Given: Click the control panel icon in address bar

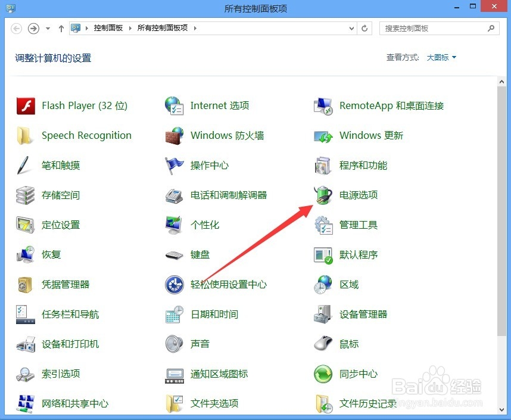Looking at the screenshot, I should pos(76,28).
